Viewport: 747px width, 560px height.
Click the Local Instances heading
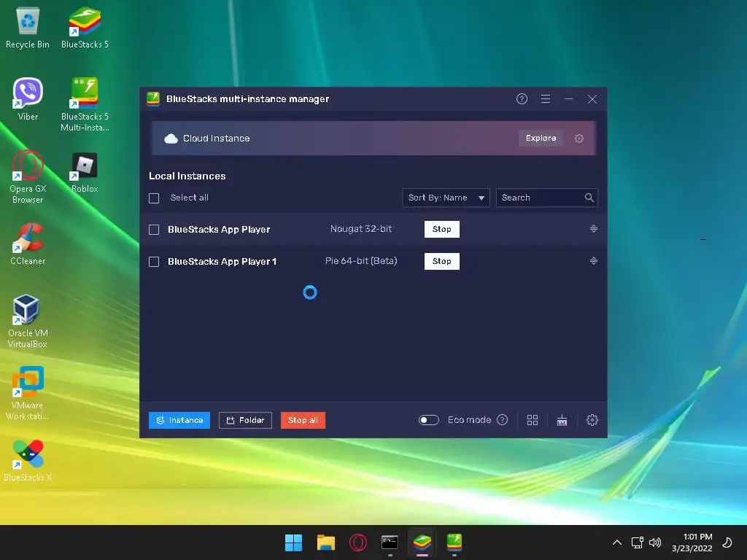187,176
